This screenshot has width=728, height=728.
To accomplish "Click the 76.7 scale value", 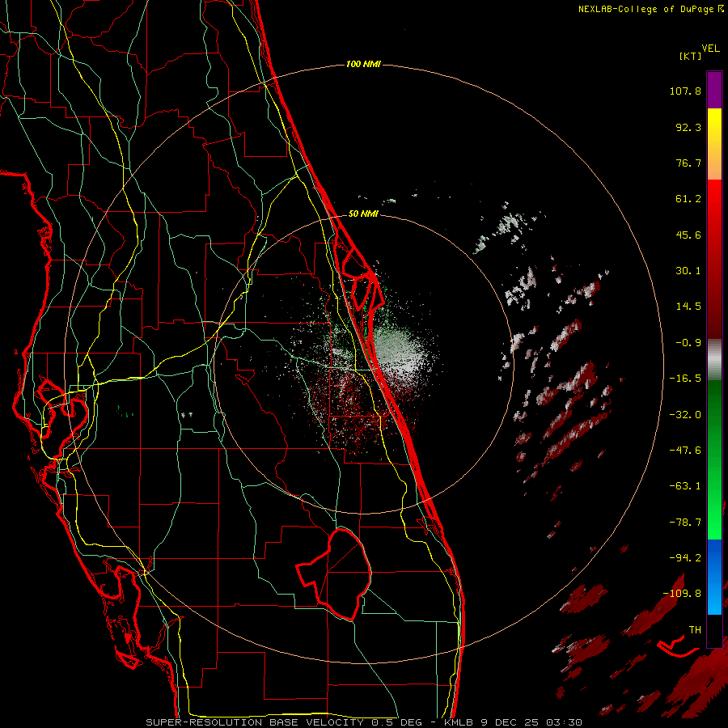I will (x=688, y=163).
